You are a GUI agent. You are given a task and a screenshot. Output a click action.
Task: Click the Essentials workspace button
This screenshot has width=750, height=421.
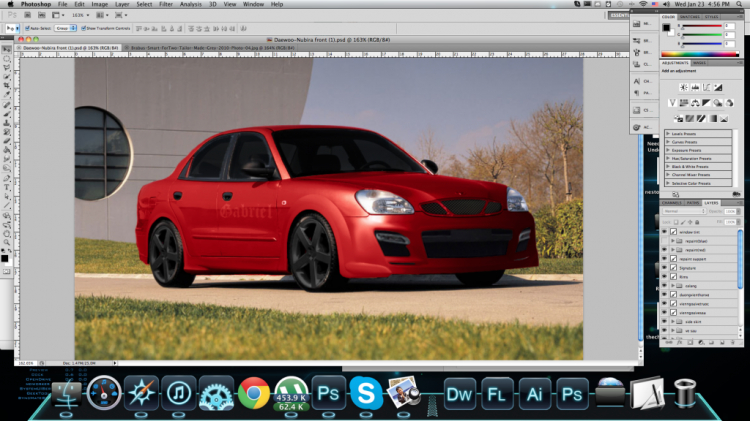619,15
